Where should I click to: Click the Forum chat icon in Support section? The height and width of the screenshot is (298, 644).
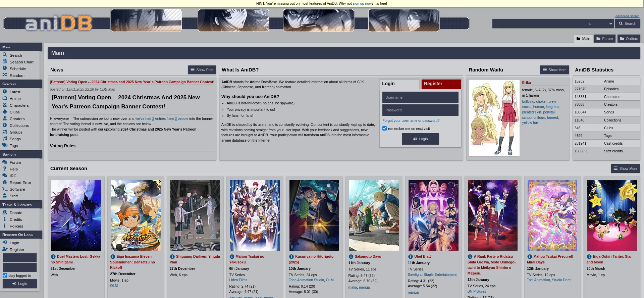pos(5,162)
